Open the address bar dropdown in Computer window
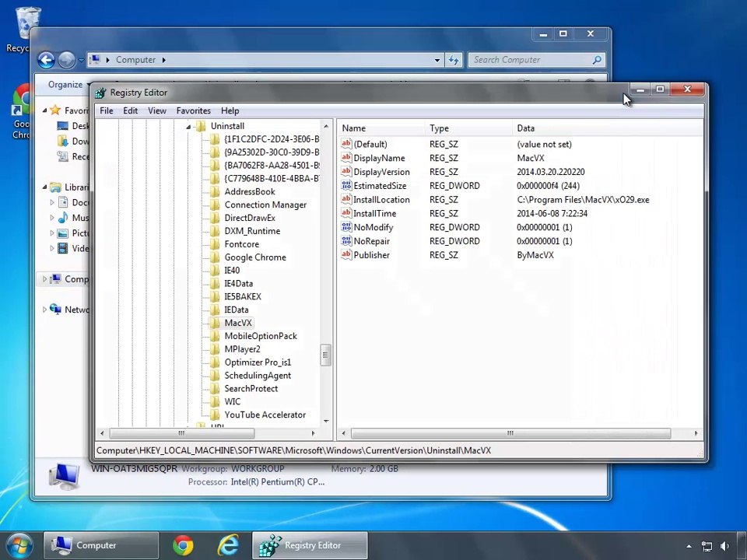747x560 pixels. 437,60
